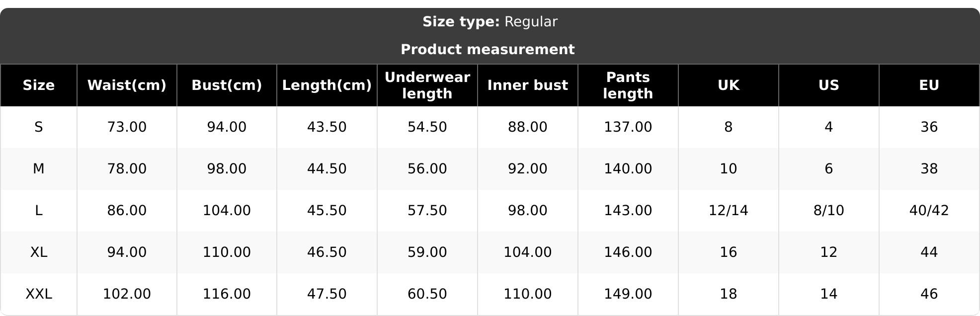The width and height of the screenshot is (980, 316).
Task: Select the Inner bust column header
Action: click(x=527, y=85)
